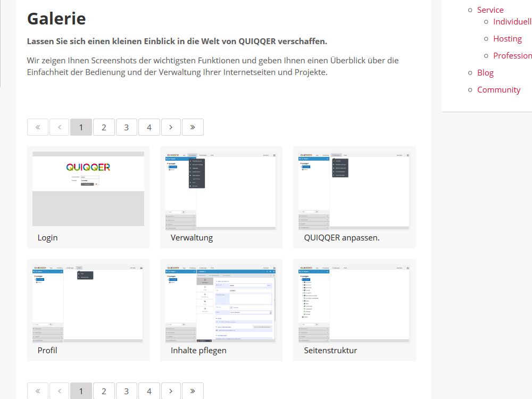Select page 2 in top pagination
Screen dimensions: 532x399
[104, 127]
